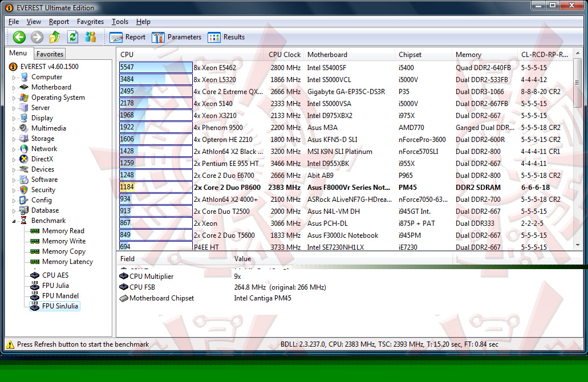The width and height of the screenshot is (588, 382).
Task: Select the Motherboard tree icon
Action: click(x=24, y=87)
